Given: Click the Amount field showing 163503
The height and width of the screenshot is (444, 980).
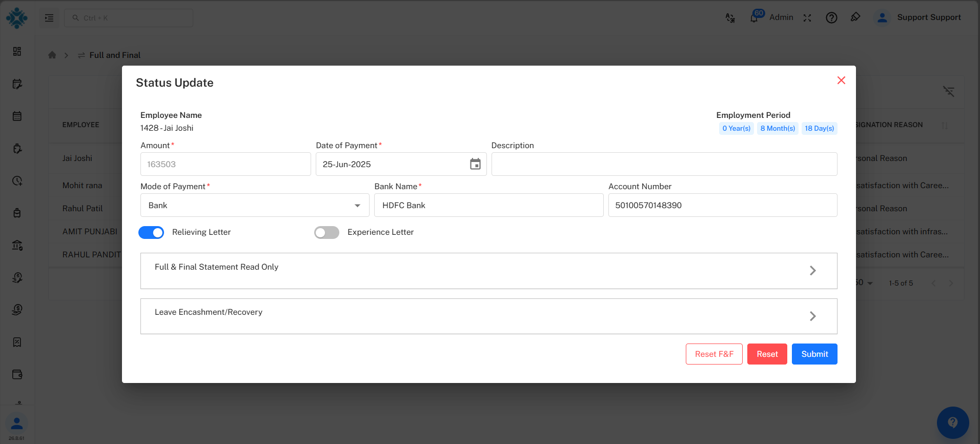Looking at the screenshot, I should point(226,164).
